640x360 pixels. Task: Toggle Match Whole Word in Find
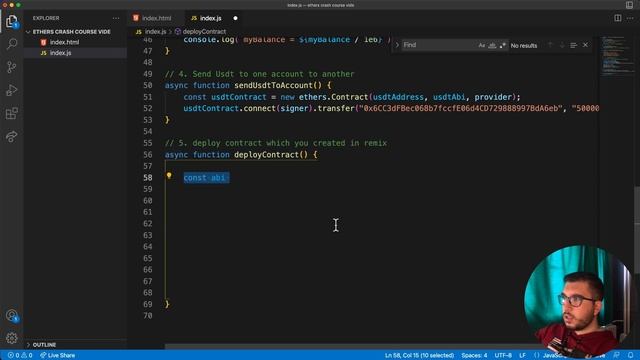click(x=492, y=45)
